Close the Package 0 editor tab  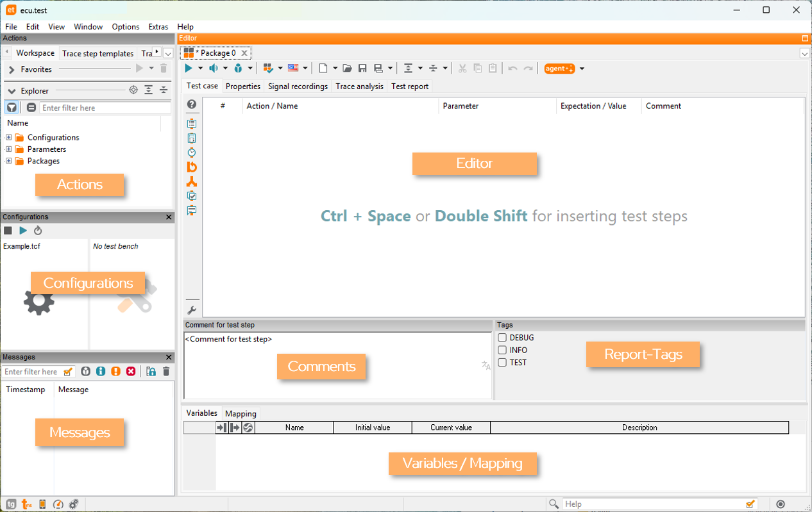click(244, 53)
